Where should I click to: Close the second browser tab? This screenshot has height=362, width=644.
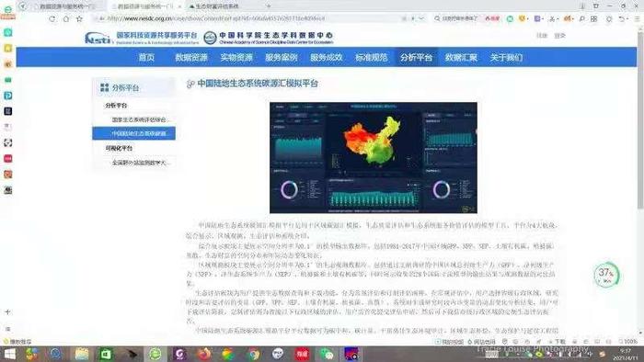[x=179, y=6]
